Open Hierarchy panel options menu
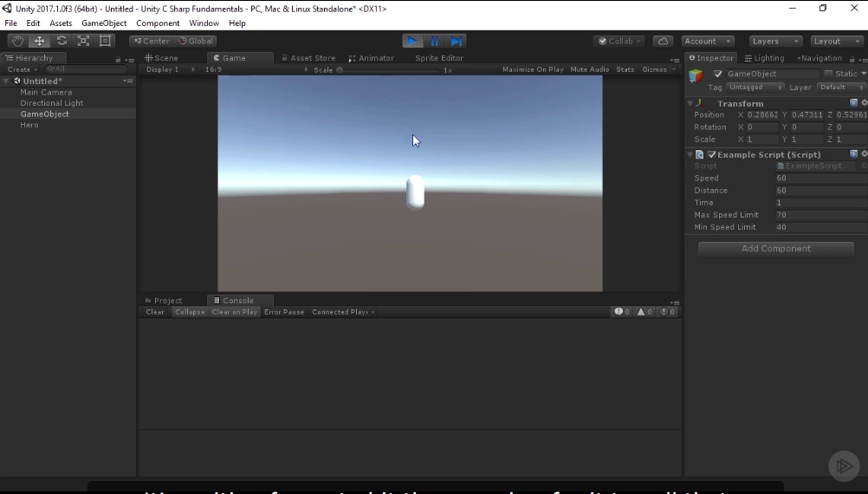The height and width of the screenshot is (494, 868). pyautogui.click(x=130, y=60)
